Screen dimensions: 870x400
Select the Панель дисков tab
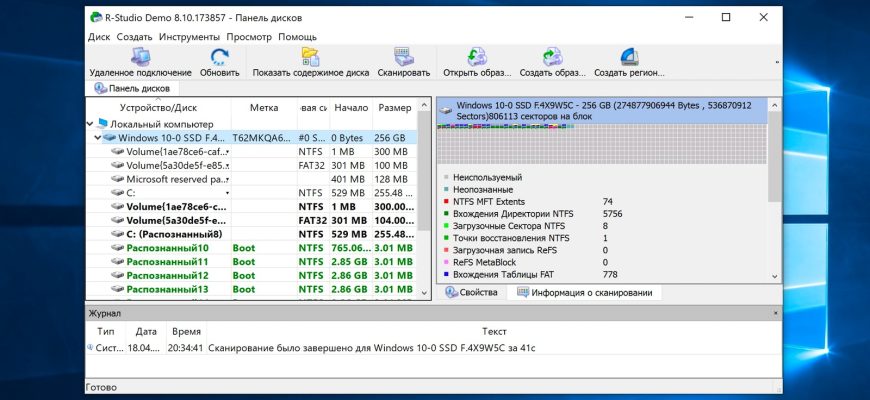133,88
